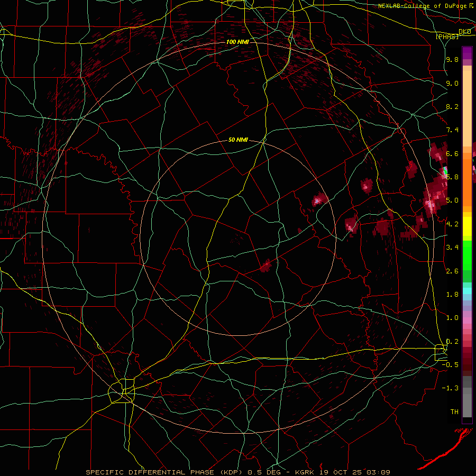Click the 50 NMI range ring label
This screenshot has width=476, height=476.
[238, 140]
